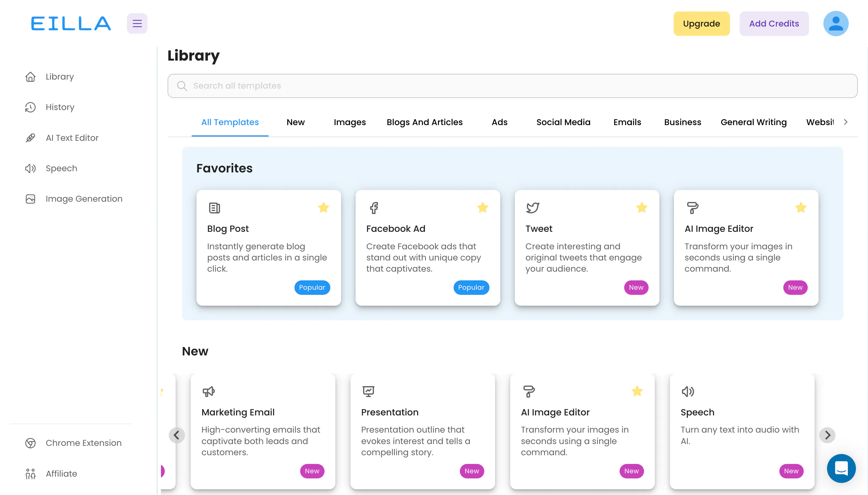Switch to the Blogs And Articles tab
This screenshot has height=495, width=868.
pyautogui.click(x=424, y=122)
